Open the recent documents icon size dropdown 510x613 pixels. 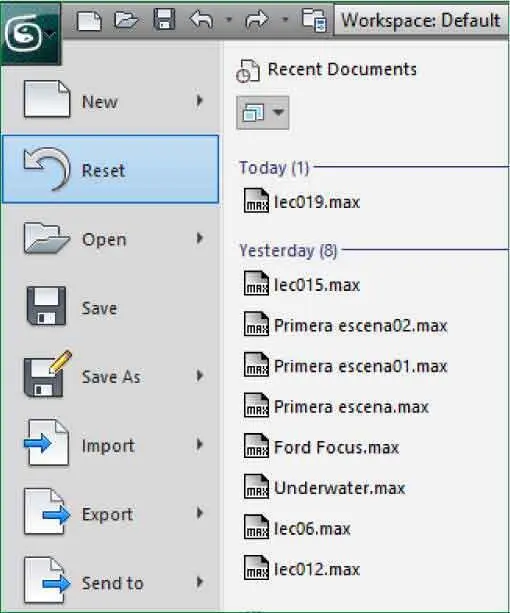(x=263, y=113)
